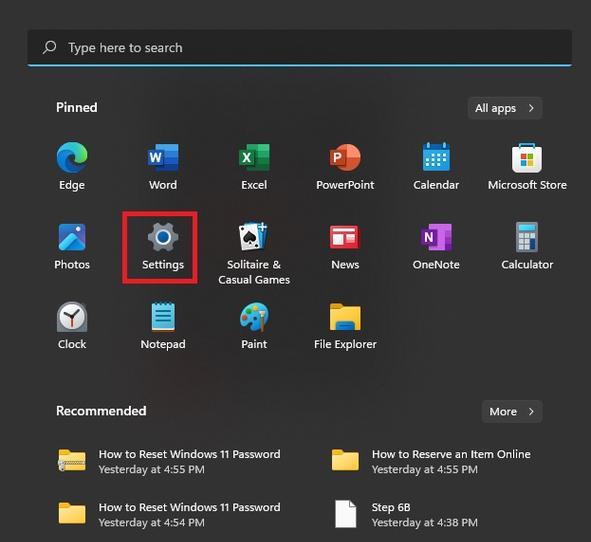Launch Microsoft Store
The width and height of the screenshot is (591, 542).
pos(527,166)
